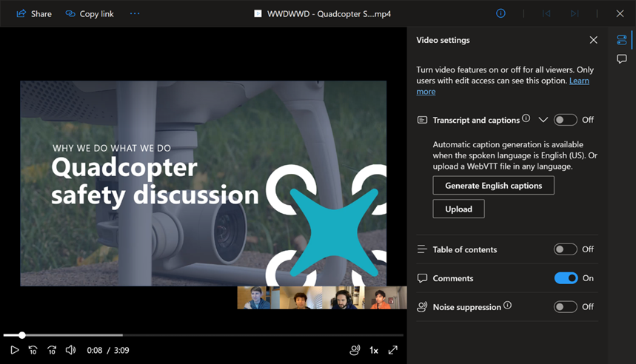The image size is (636, 364).
Task: Skip back 10 seconds
Action: coord(33,350)
